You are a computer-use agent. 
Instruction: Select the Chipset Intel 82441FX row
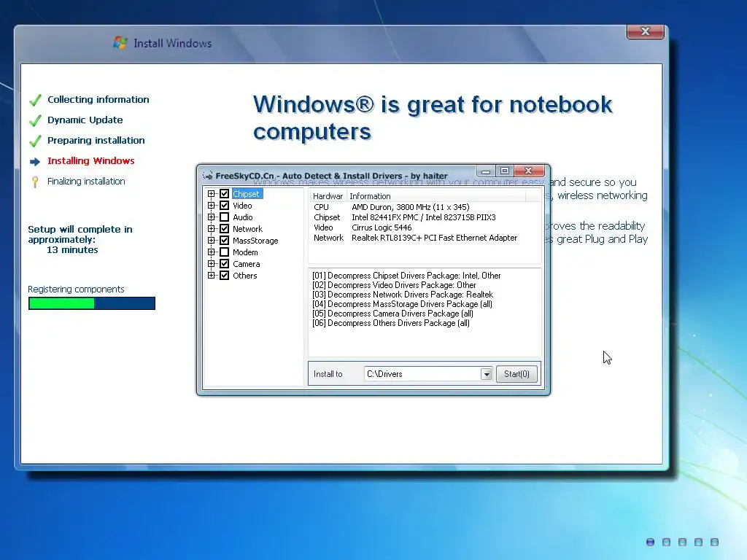click(x=425, y=217)
